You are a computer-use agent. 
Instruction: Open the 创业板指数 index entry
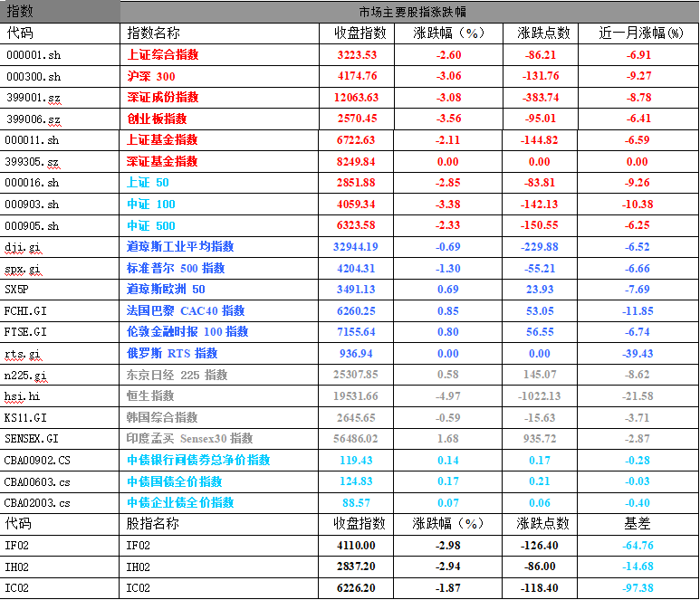[x=157, y=119]
